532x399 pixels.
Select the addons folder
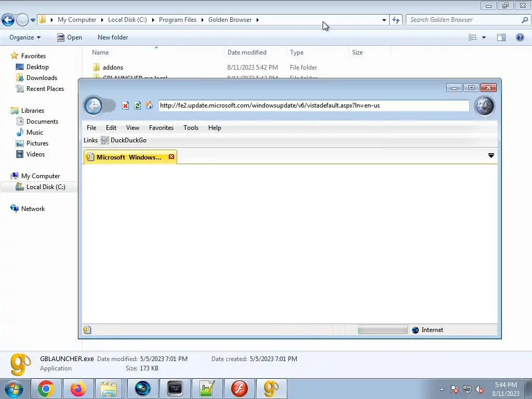[113, 68]
